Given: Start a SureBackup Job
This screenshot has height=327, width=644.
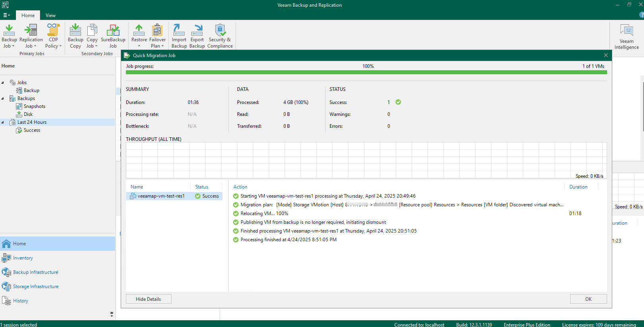Looking at the screenshot, I should click(x=113, y=36).
